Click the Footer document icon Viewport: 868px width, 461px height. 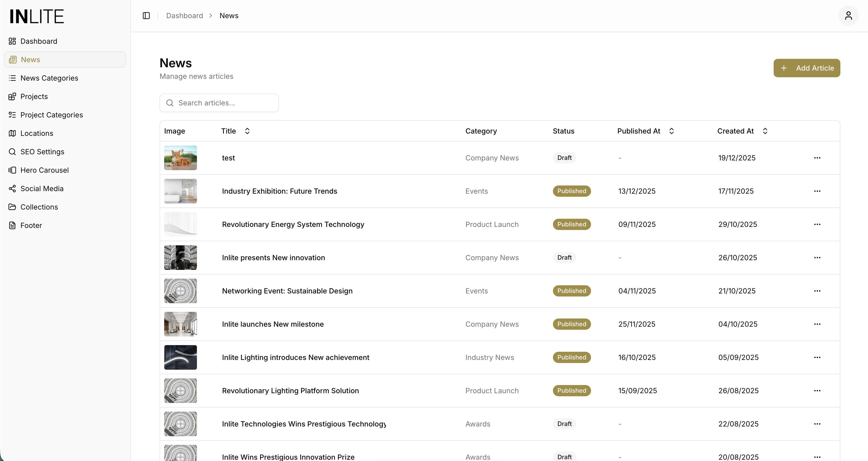(12, 225)
